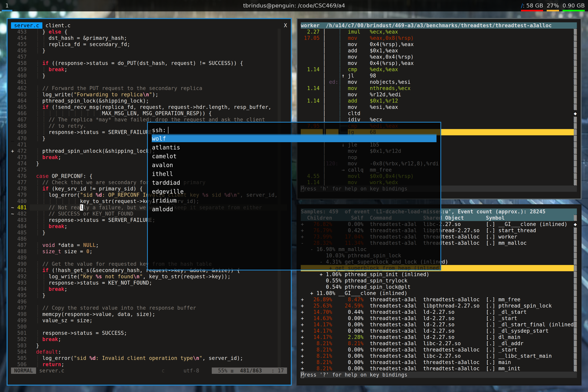Choose atlantis from ssh host list
The image size is (588, 392).
tap(166, 148)
